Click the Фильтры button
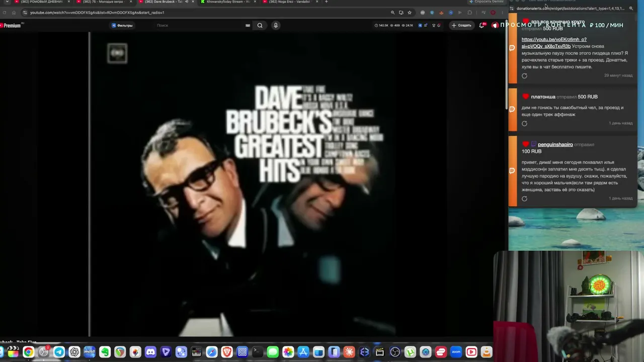 click(122, 25)
